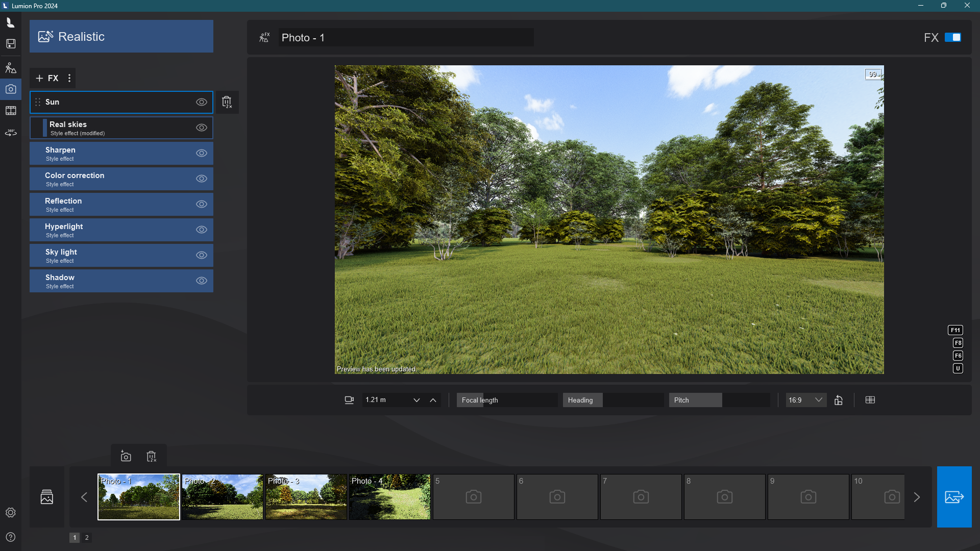Image resolution: width=980 pixels, height=551 pixels.
Task: Click the save file sidebar icon
Action: click(11, 44)
